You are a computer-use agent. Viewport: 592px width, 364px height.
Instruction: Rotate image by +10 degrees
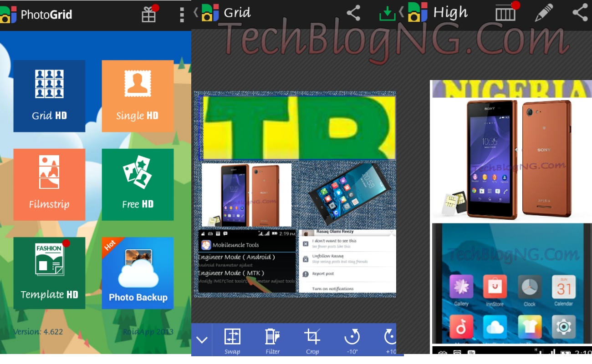(390, 340)
